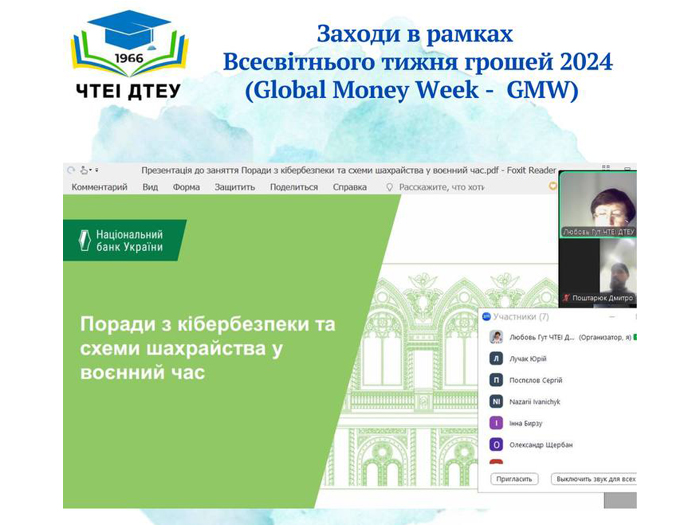Click the lightbulb icon beside the search box
This screenshot has width=700, height=525.
(x=389, y=187)
